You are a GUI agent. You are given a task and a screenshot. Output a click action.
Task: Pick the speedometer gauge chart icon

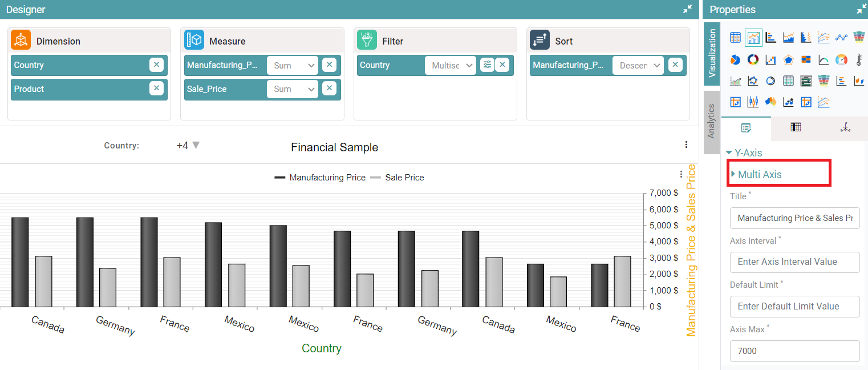(x=841, y=59)
